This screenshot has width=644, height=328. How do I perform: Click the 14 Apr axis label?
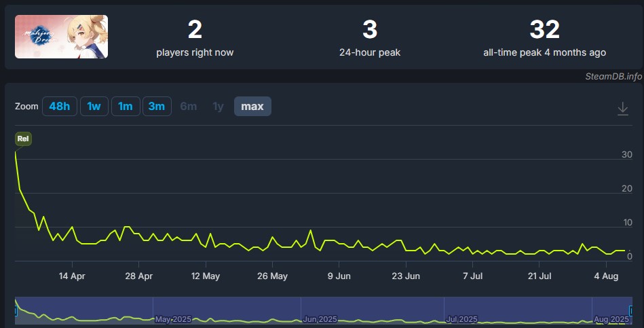pos(72,276)
